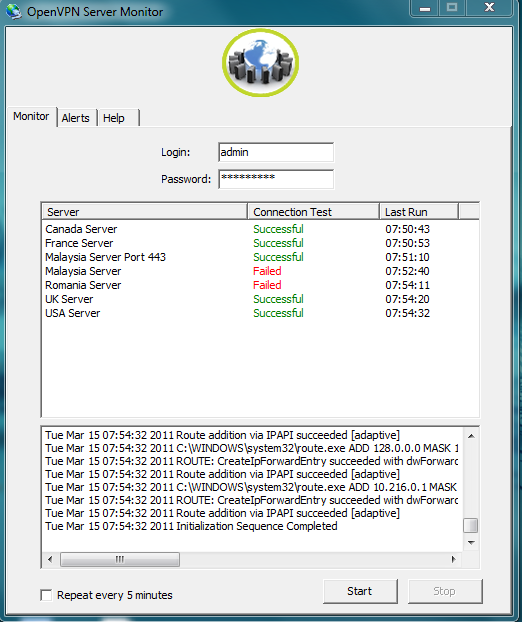Minimize the OpenVPN Server Monitor window
This screenshot has height=622, width=522.
(425, 8)
